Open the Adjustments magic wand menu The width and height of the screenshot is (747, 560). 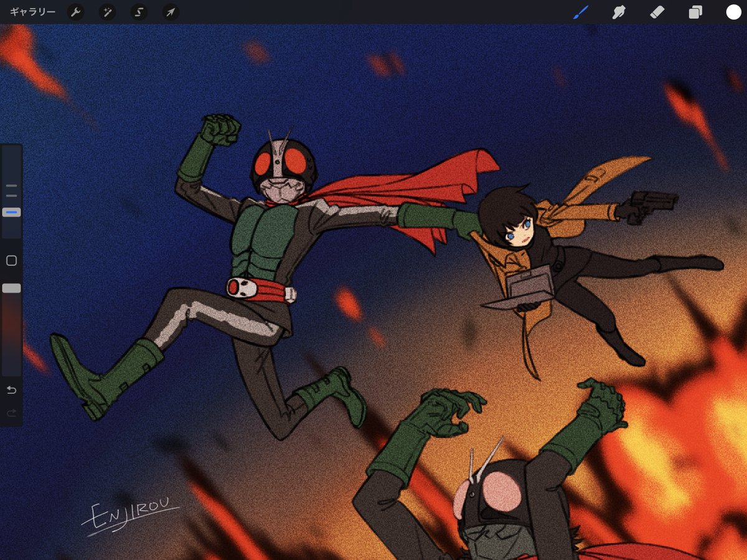tap(107, 12)
